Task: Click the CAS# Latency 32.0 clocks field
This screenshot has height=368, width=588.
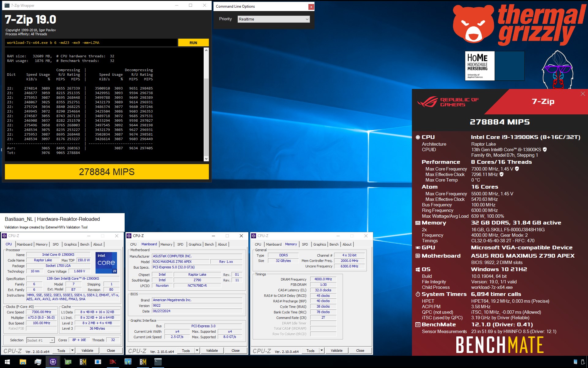Action: (x=323, y=290)
